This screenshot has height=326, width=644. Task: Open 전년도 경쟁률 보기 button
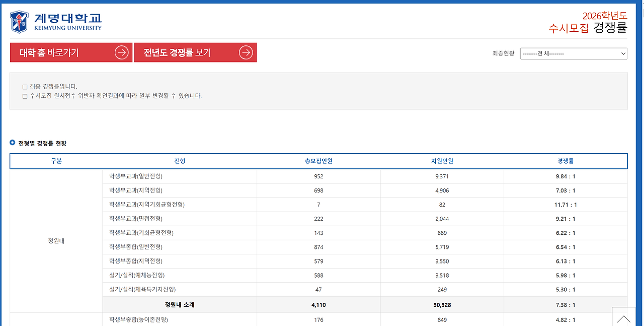tap(195, 52)
